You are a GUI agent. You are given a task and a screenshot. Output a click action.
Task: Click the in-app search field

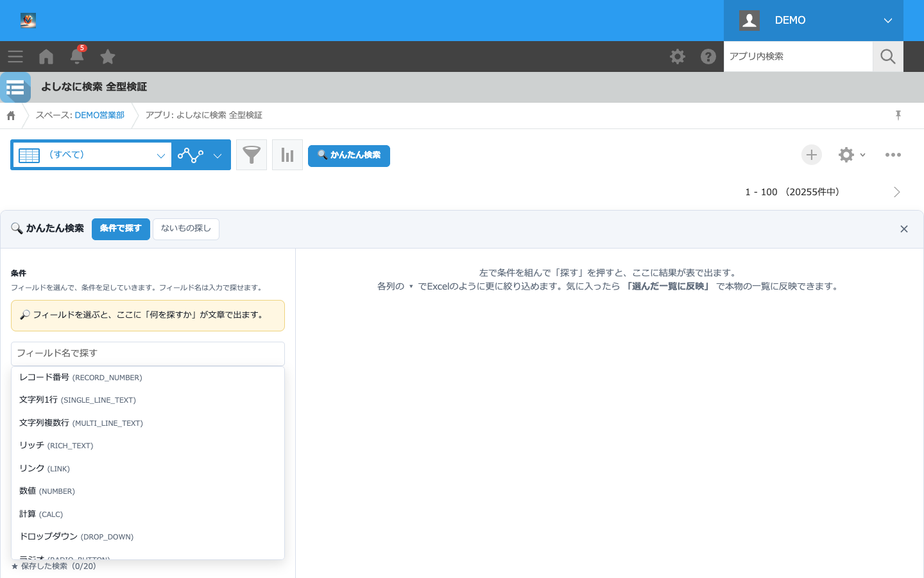pyautogui.click(x=798, y=57)
